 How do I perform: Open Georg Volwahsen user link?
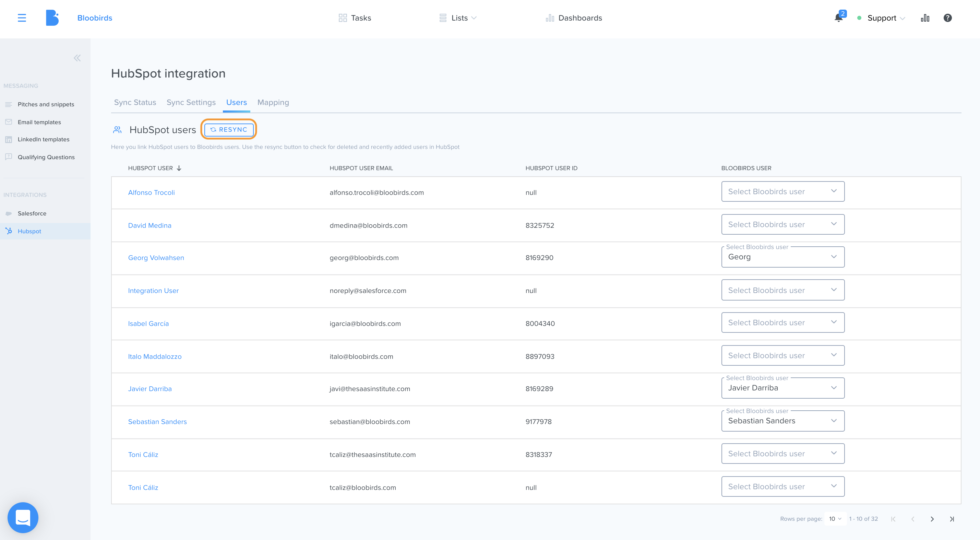[x=156, y=258]
